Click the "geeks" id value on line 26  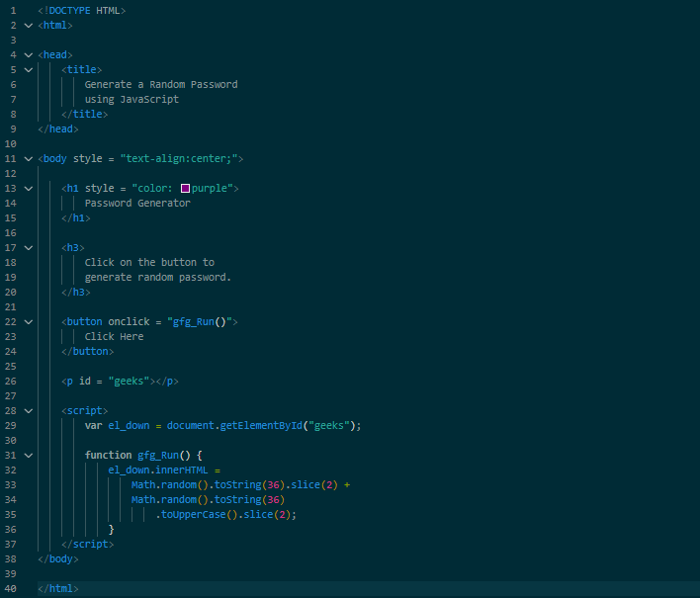pyautogui.click(x=129, y=382)
